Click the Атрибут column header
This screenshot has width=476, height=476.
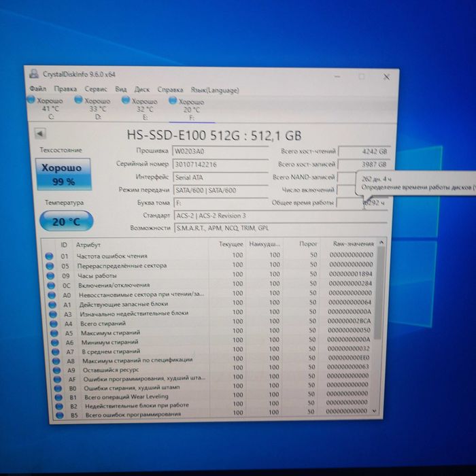coord(88,245)
